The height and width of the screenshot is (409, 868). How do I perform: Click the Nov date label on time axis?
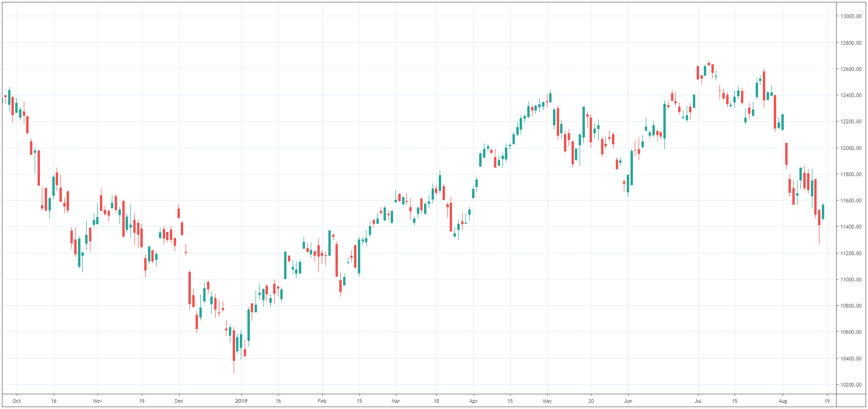point(98,401)
